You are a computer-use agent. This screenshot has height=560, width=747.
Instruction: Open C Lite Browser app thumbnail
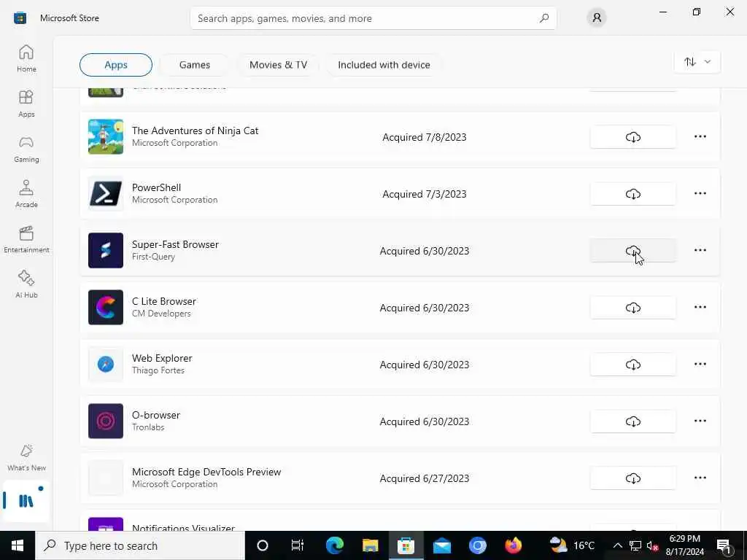click(106, 307)
